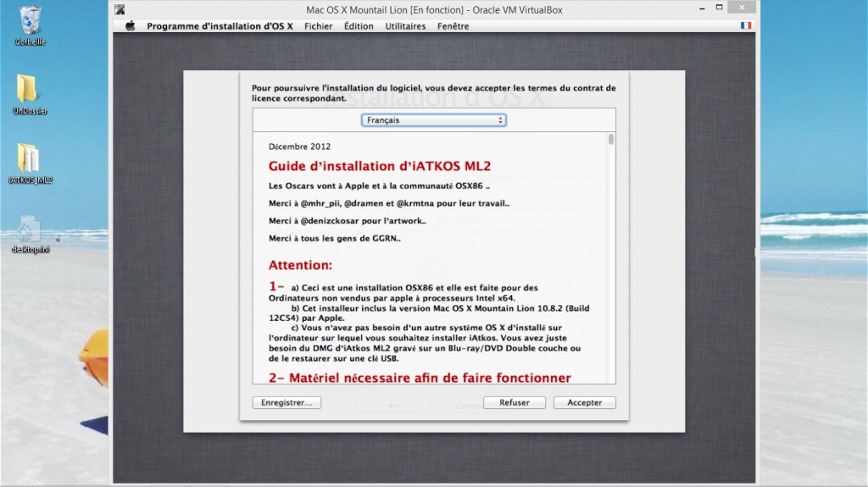Open the Fichier menu

319,26
